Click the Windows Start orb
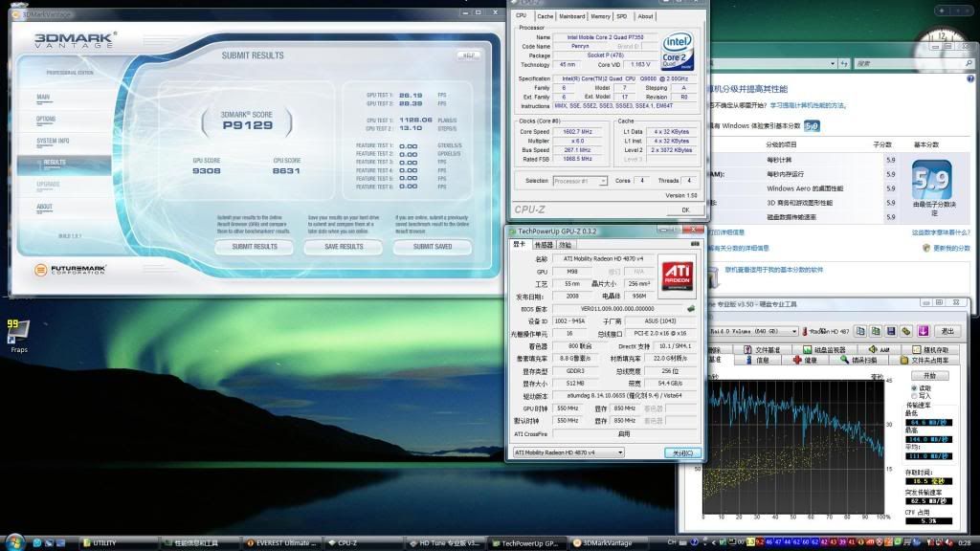Screen dimensions: 980x551 (x=13, y=542)
